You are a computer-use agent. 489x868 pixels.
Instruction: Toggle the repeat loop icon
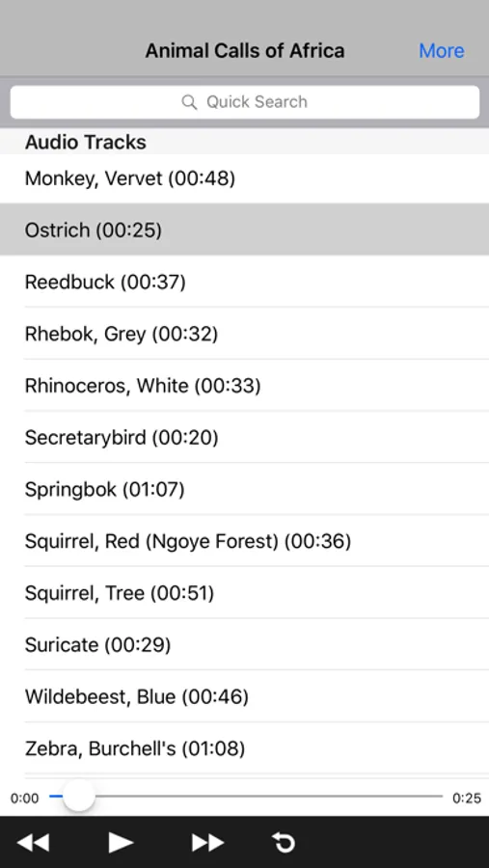coord(285,843)
